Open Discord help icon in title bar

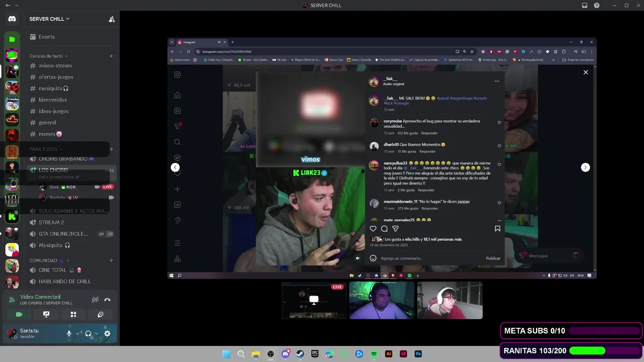597,6
